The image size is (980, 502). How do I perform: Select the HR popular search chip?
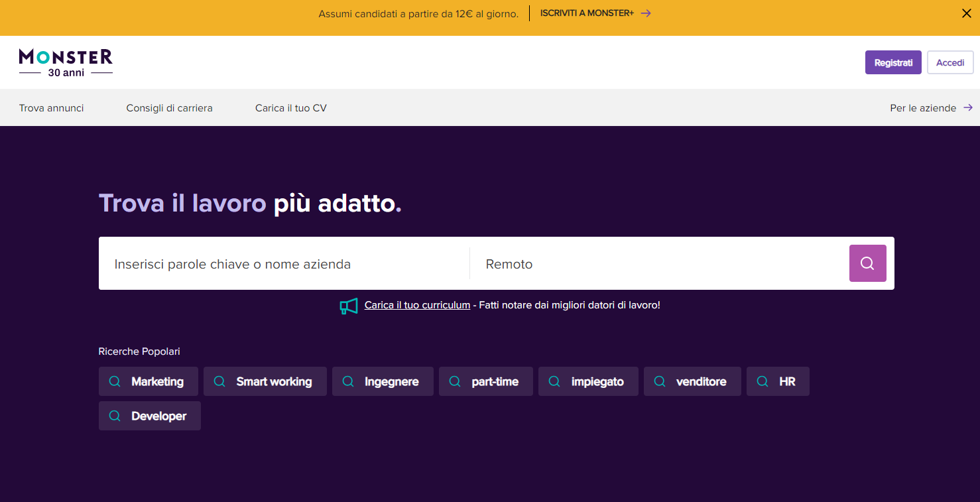(778, 381)
